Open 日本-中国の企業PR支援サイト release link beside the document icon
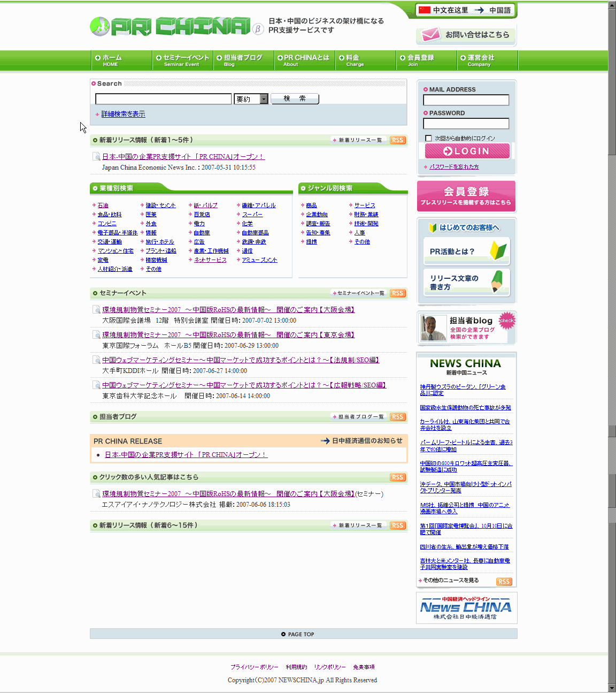Viewport: 616px width, 693px height. click(x=183, y=157)
